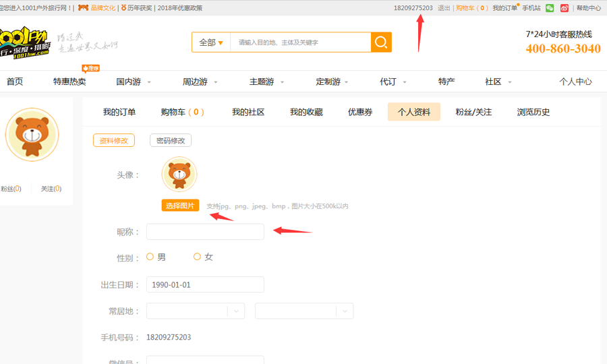
Task: Select the 女 gender radio button
Action: click(x=197, y=257)
